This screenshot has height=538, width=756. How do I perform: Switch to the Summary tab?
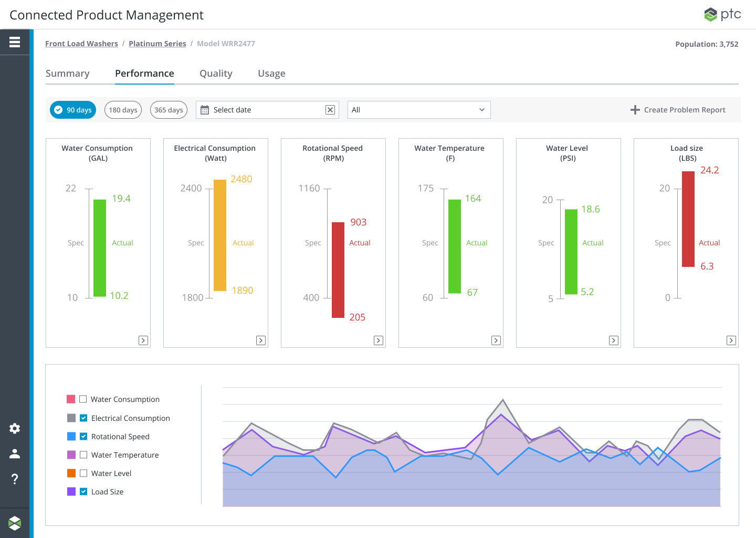[x=68, y=74]
